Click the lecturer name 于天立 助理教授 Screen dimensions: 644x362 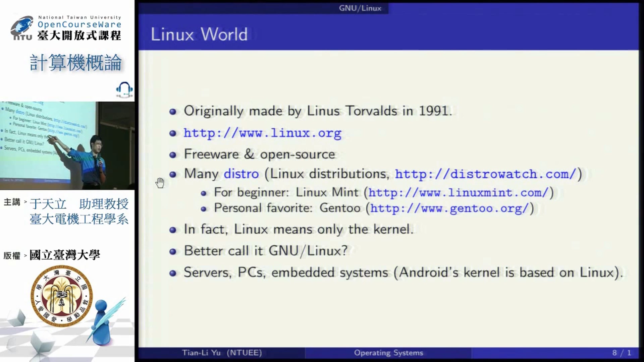point(79,204)
